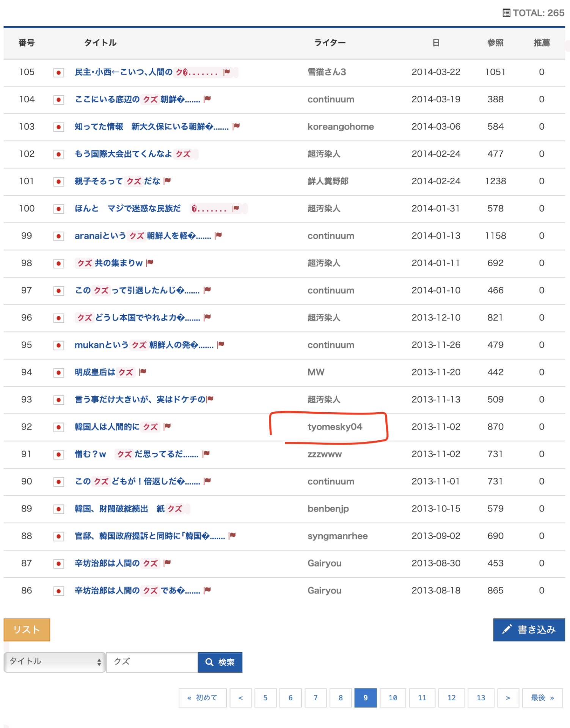Click the red flag icon on post 93's title
This screenshot has height=728, width=570.
point(210,399)
